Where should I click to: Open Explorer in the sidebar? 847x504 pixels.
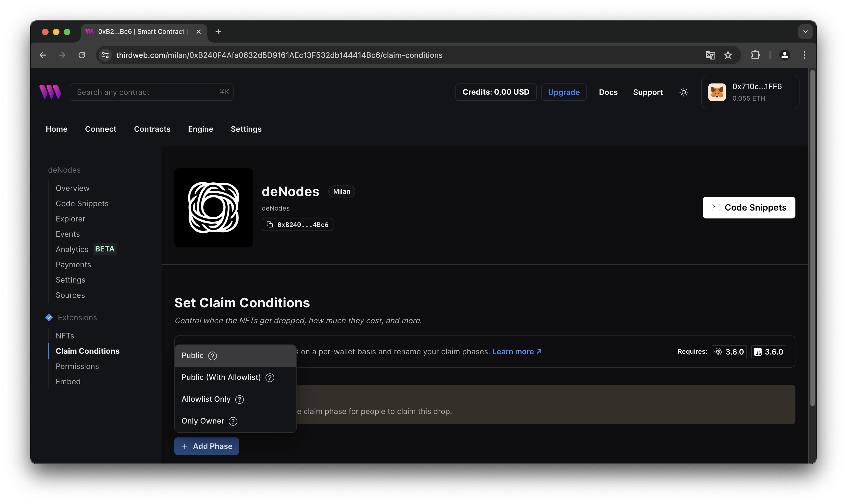[x=70, y=219]
